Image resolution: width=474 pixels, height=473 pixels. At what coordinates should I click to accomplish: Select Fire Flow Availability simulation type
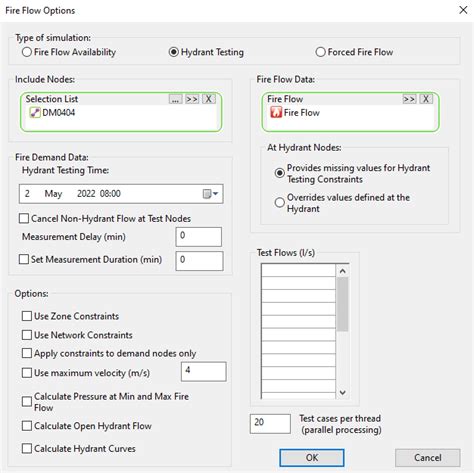click(x=27, y=52)
